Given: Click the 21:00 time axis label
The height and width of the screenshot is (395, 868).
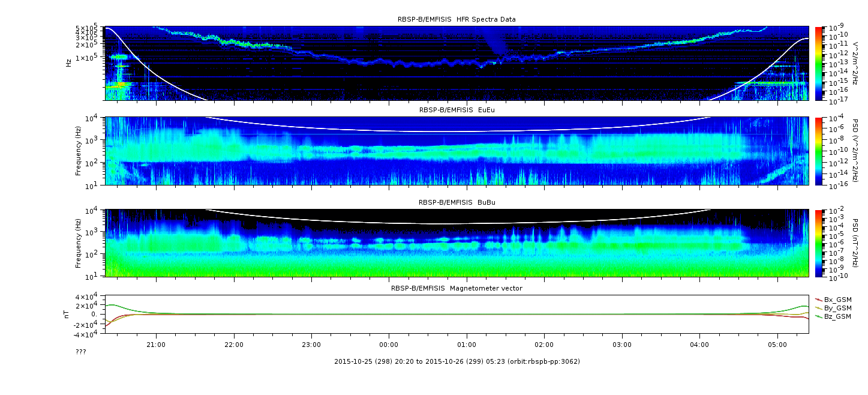Looking at the screenshot, I should click(156, 345).
